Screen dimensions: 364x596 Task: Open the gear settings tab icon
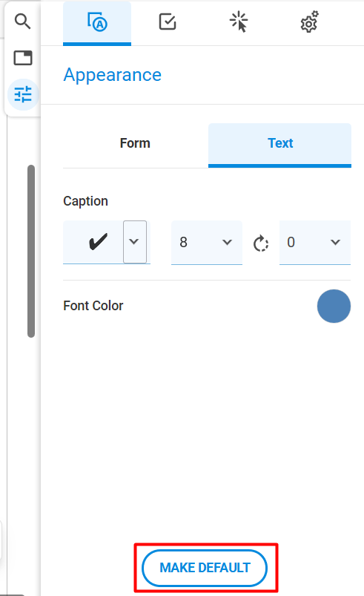(309, 22)
